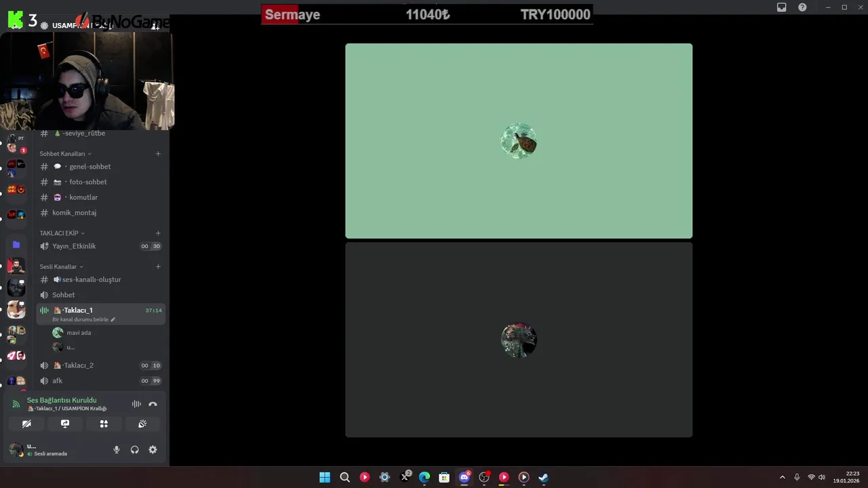Turn on camera in voice panel
The height and width of the screenshot is (488, 868).
pos(26,424)
